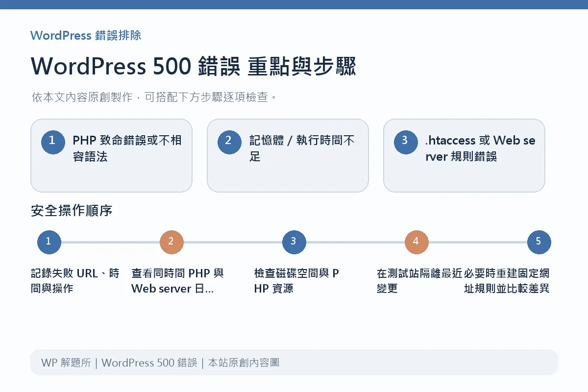The image size is (588, 392).
Task: Click number 3 badge in .htaccess card
Action: point(406,142)
